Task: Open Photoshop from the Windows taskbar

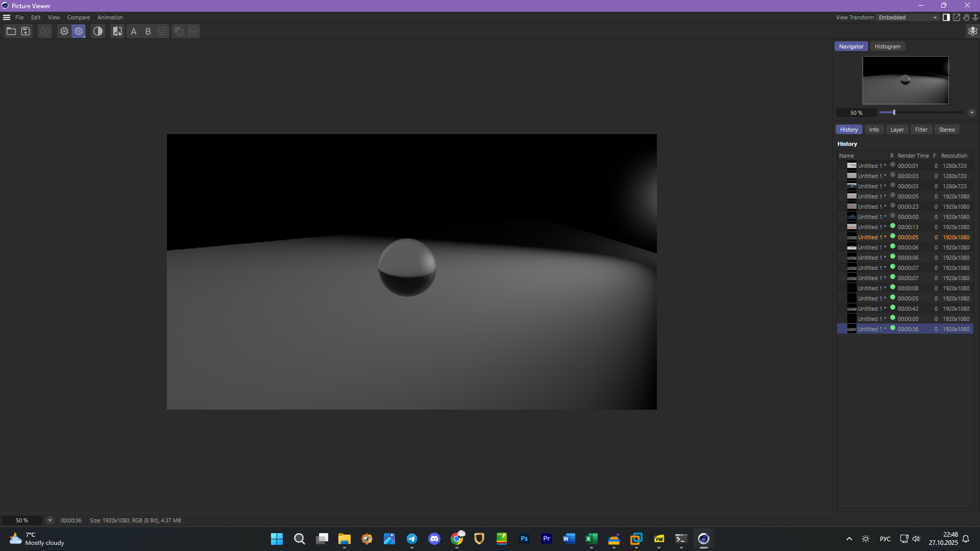Action: 524,539
